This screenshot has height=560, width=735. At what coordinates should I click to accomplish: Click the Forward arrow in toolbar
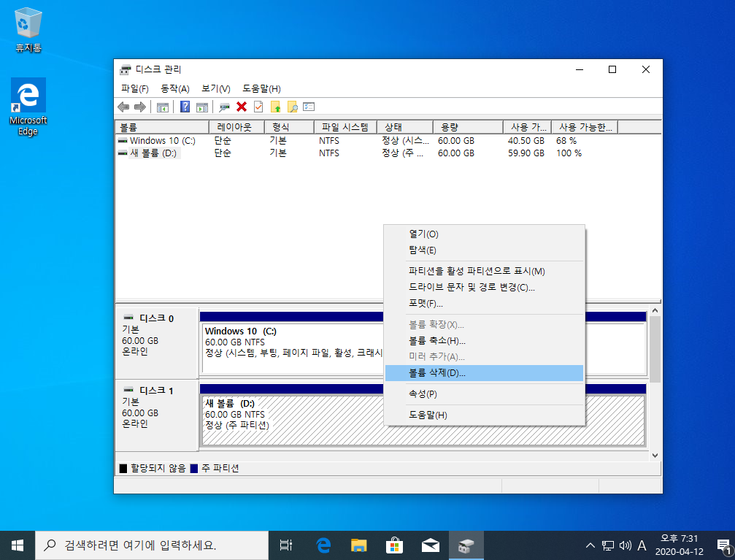[x=140, y=107]
